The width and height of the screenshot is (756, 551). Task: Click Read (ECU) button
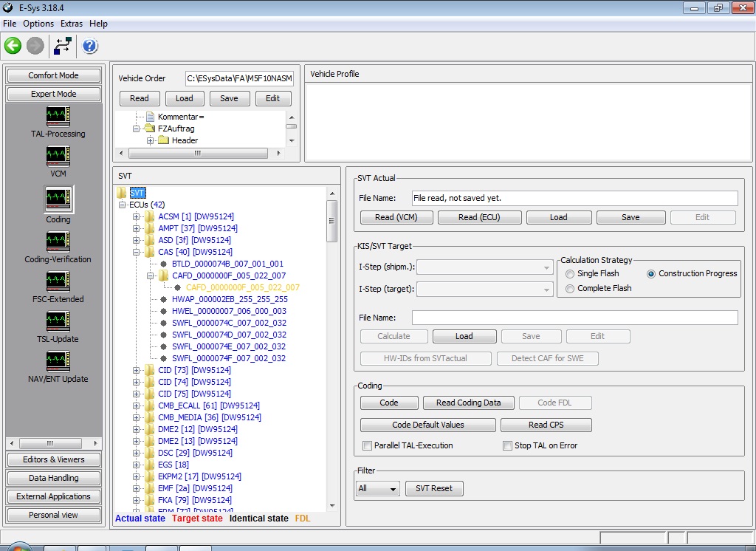click(x=479, y=217)
